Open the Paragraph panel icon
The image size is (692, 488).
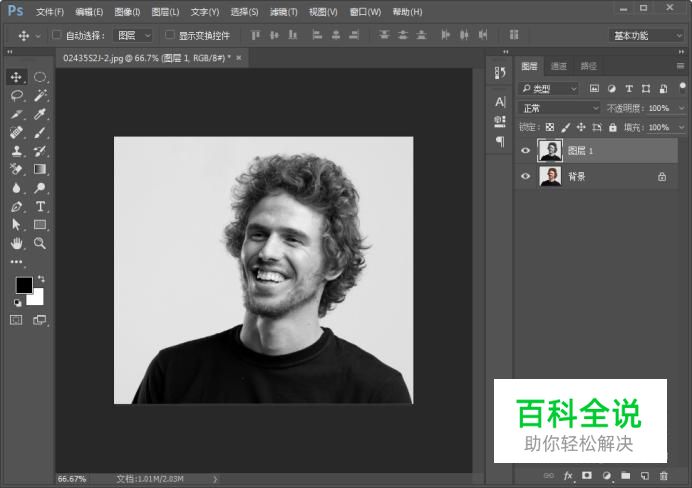tap(500, 141)
